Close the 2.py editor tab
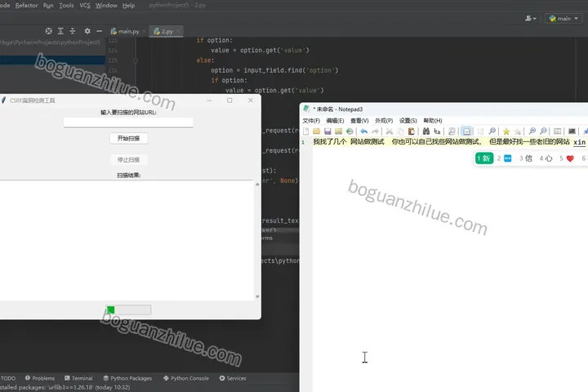 click(x=178, y=31)
